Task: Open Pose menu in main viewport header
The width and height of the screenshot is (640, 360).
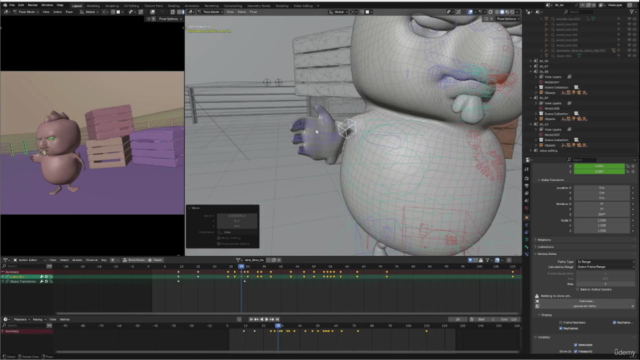Action: [x=253, y=12]
